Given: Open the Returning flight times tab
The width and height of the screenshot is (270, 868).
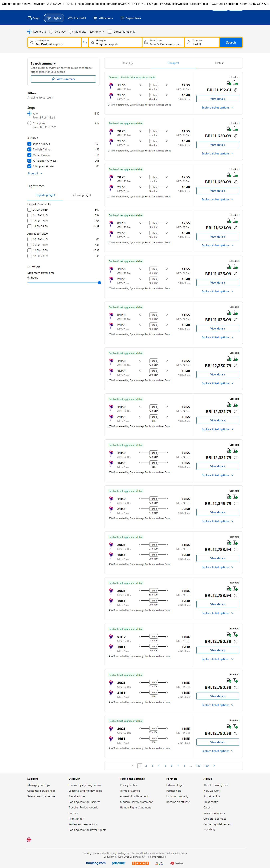Looking at the screenshot, I should click(x=81, y=195).
